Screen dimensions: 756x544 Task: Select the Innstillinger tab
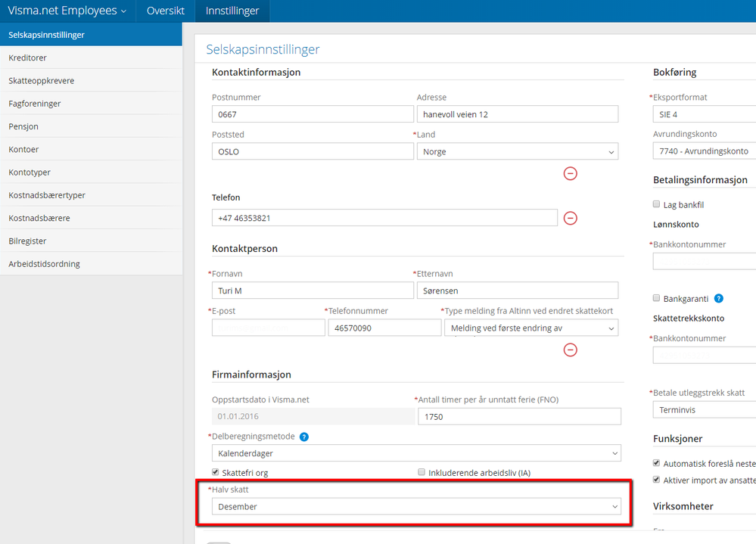pyautogui.click(x=232, y=11)
